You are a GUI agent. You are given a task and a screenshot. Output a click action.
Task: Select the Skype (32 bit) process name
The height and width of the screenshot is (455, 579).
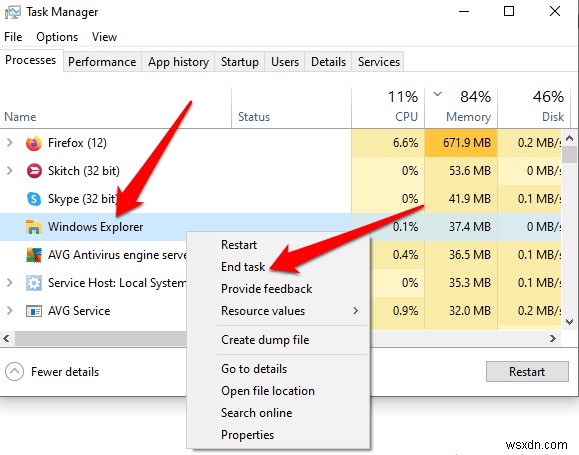point(83,199)
